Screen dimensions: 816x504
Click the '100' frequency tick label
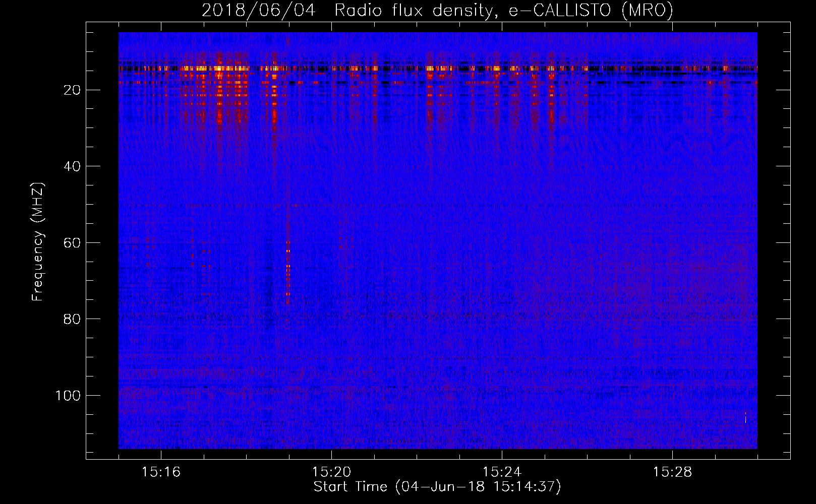(68, 396)
